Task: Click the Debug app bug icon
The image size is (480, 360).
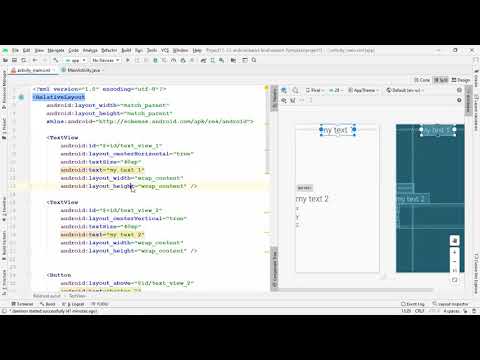Action: (x=155, y=60)
